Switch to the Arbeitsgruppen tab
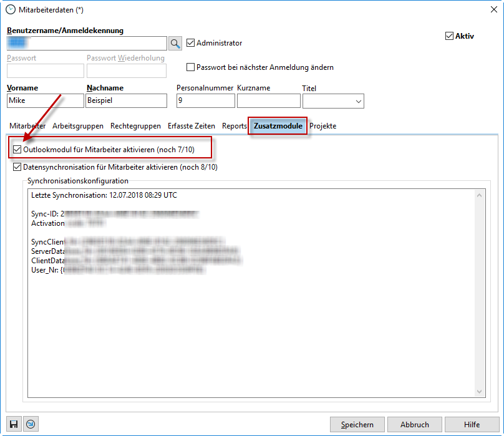This screenshot has width=504, height=436. (x=78, y=126)
